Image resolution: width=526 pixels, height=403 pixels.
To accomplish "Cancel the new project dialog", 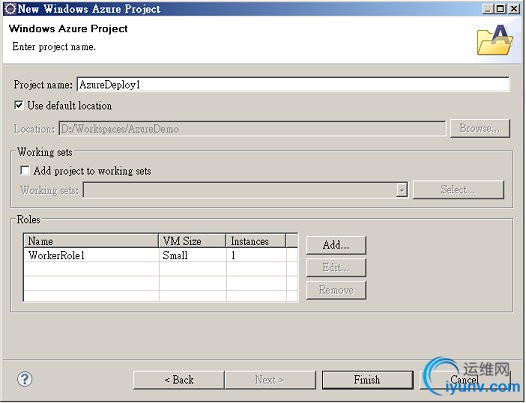I will 465,380.
